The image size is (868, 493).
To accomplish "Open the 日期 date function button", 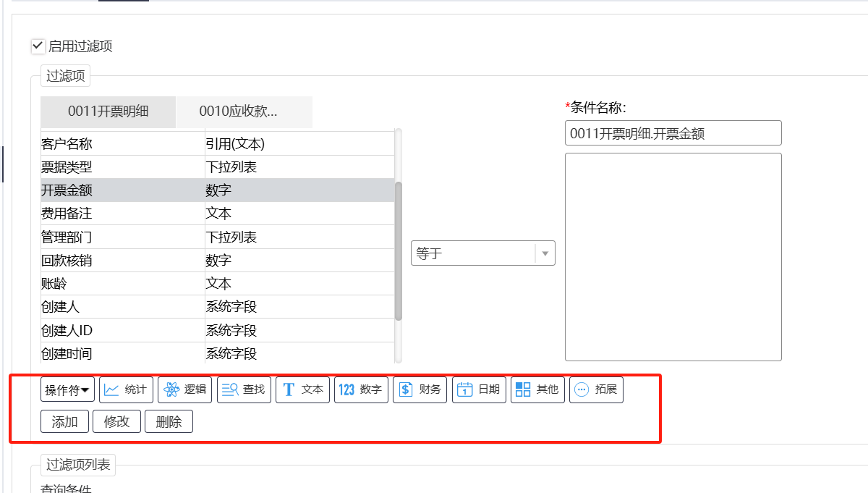I will 479,389.
